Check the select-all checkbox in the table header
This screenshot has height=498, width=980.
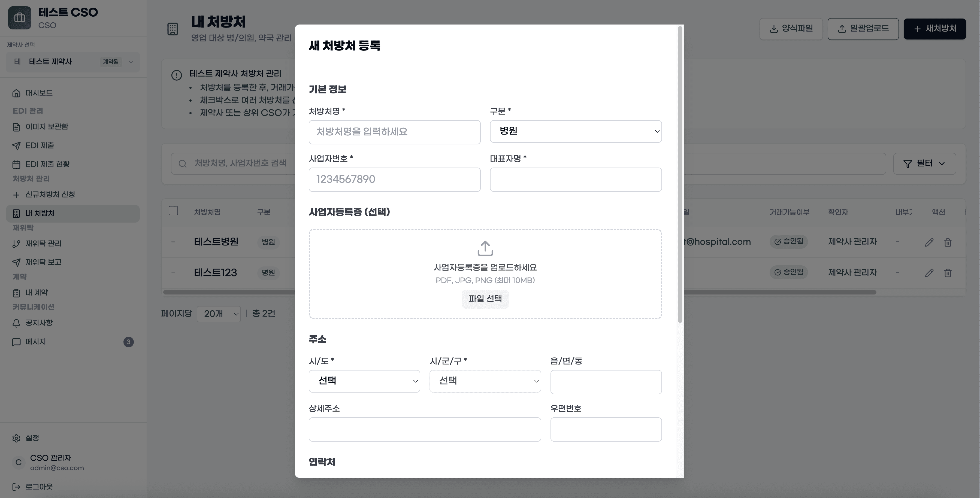point(173,210)
